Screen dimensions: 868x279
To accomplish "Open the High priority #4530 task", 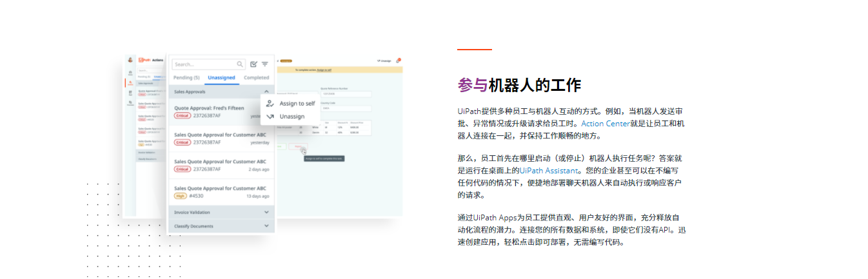I will pos(221,191).
